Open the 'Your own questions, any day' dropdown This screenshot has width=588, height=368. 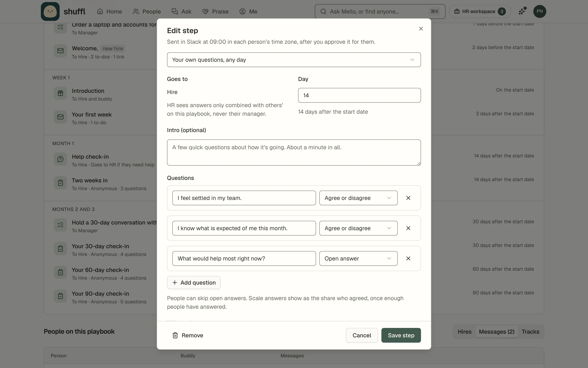click(x=294, y=60)
